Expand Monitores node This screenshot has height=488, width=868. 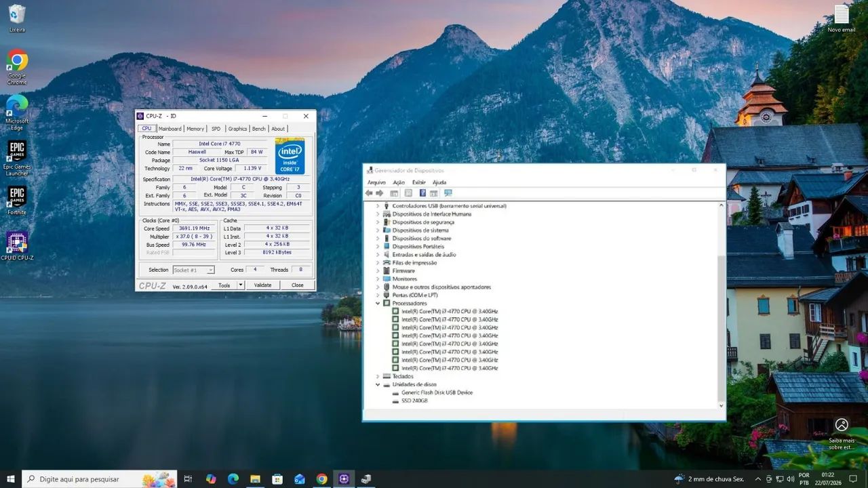378,279
